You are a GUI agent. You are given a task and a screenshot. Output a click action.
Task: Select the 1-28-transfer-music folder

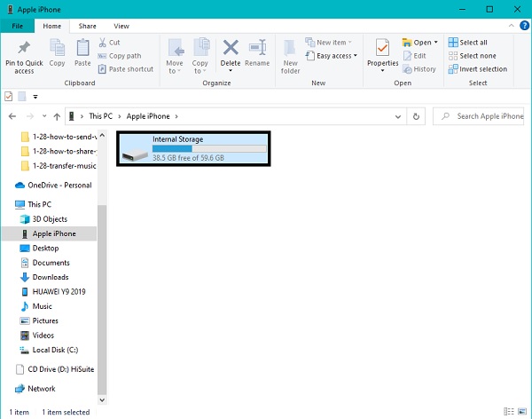(x=59, y=166)
